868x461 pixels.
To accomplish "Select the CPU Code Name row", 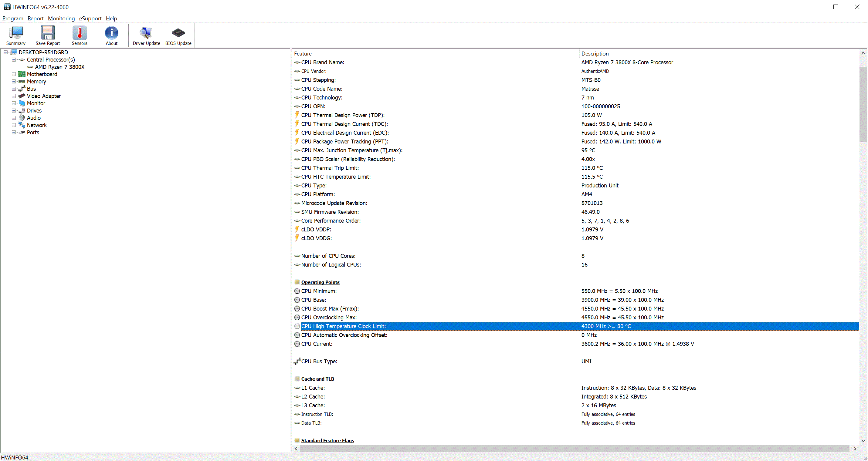I will [576, 89].
